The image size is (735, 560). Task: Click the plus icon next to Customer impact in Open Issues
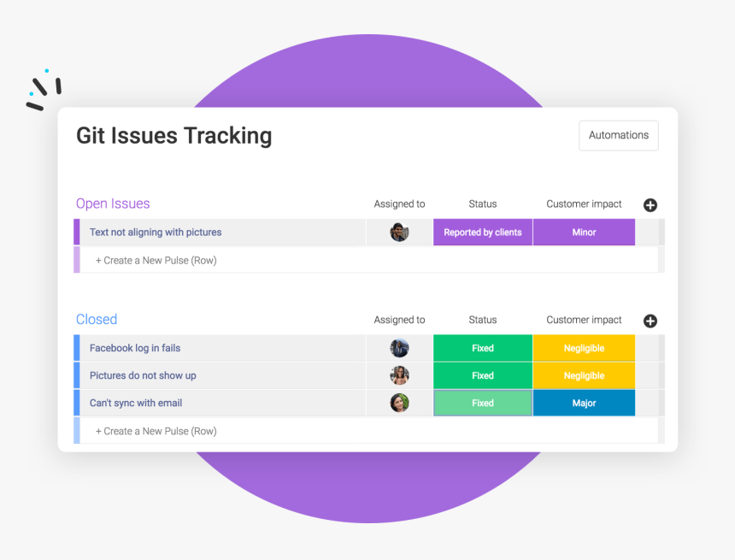(x=650, y=205)
